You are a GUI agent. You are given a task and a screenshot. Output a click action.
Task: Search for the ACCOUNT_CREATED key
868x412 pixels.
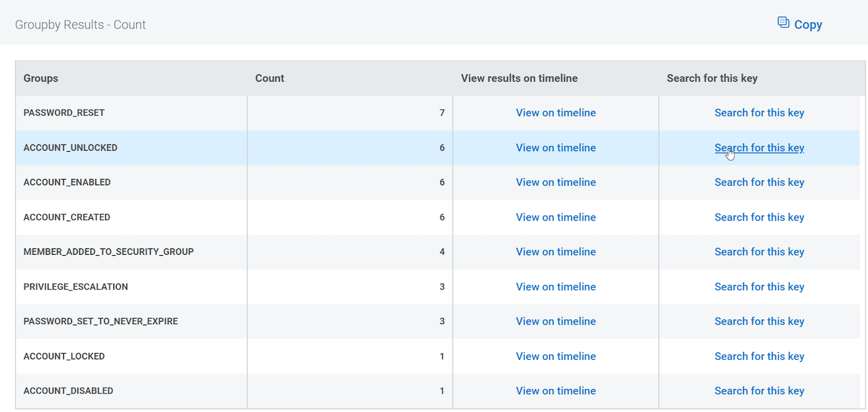click(759, 217)
